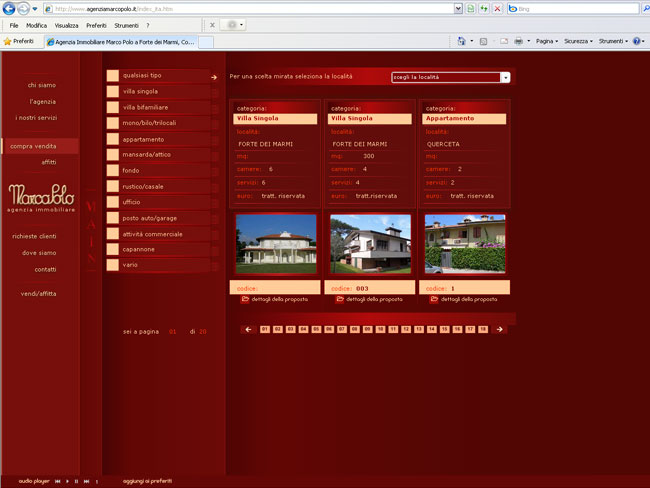The width and height of the screenshot is (650, 488).
Task: Open folder icon for codice 1 details
Action: 434,299
